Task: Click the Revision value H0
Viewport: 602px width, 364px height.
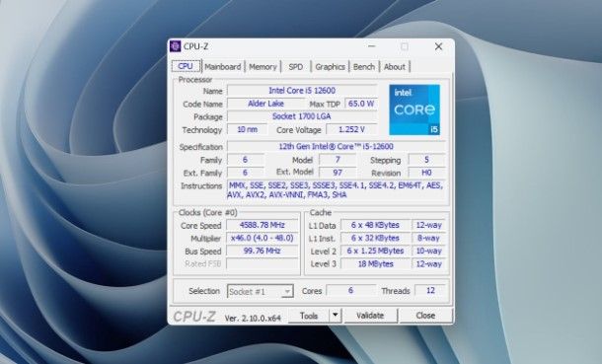Action: click(426, 173)
